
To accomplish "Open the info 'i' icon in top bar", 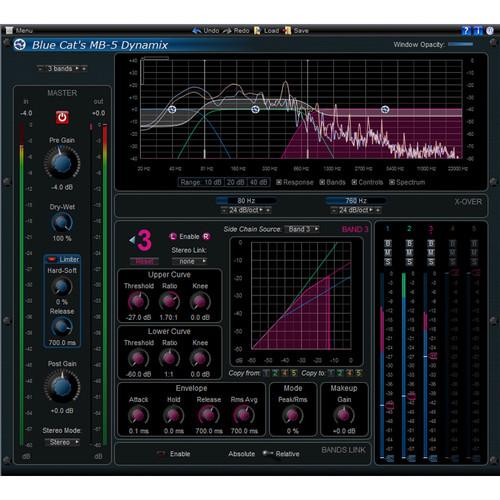I will point(478,31).
